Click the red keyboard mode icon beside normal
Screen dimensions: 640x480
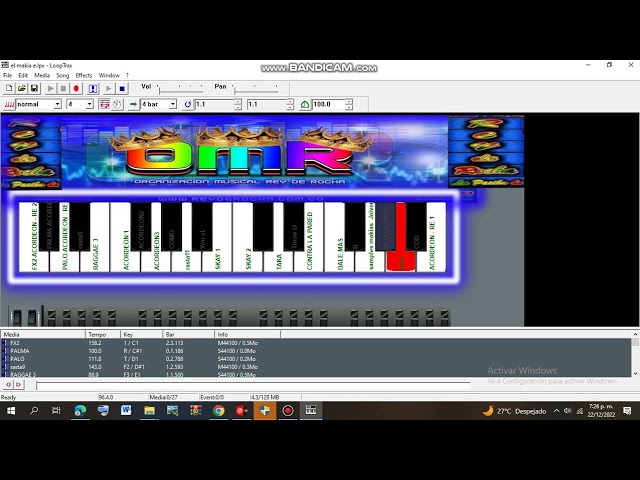[9, 104]
